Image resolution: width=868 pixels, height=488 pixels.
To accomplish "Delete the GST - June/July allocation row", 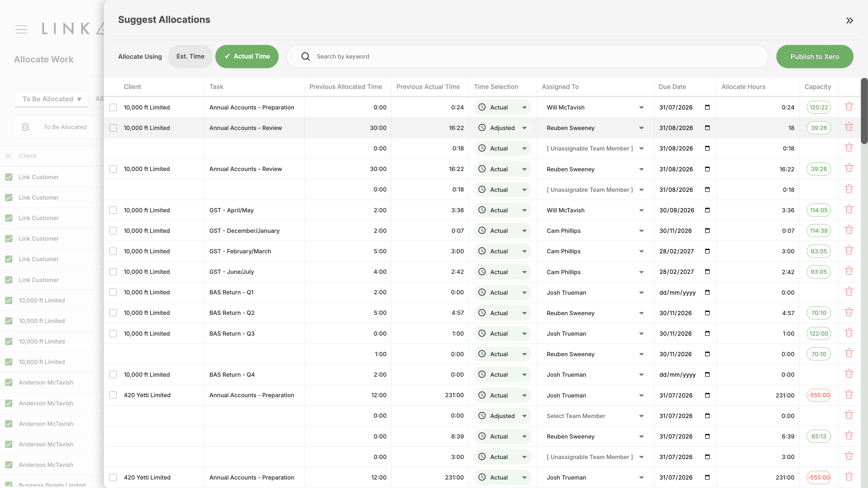I will [849, 271].
